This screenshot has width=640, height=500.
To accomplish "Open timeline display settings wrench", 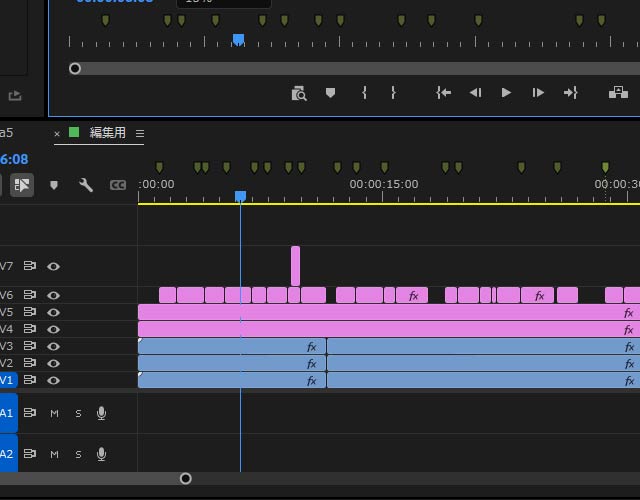I will pyautogui.click(x=86, y=185).
